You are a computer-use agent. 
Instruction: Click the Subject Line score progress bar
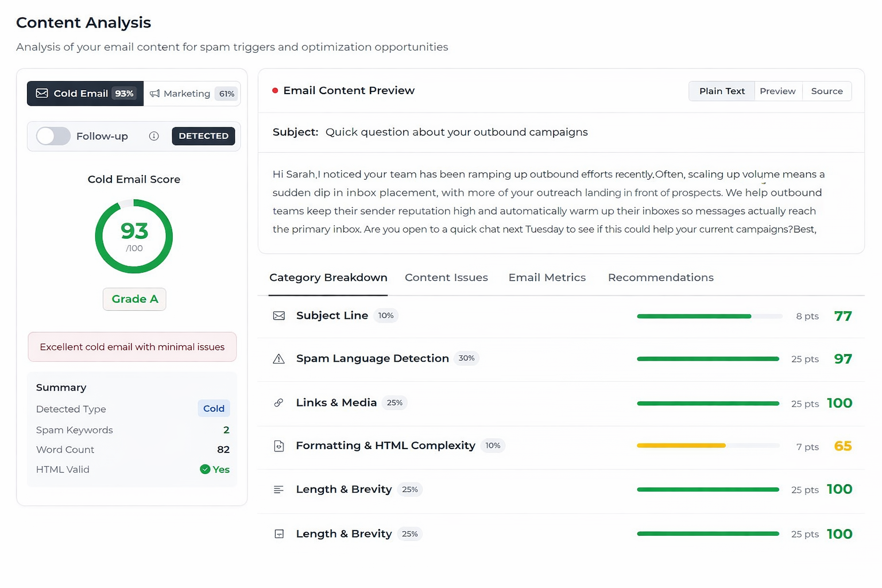[710, 316]
